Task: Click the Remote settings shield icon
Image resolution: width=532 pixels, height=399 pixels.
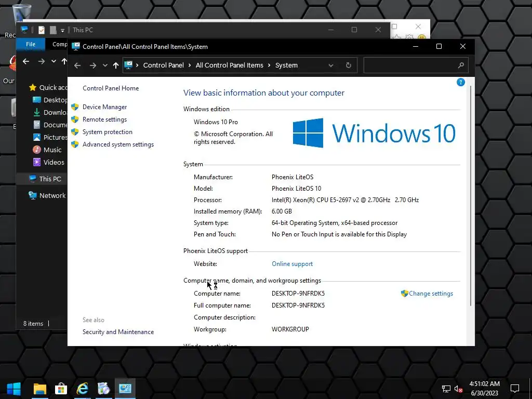Action: (x=75, y=119)
